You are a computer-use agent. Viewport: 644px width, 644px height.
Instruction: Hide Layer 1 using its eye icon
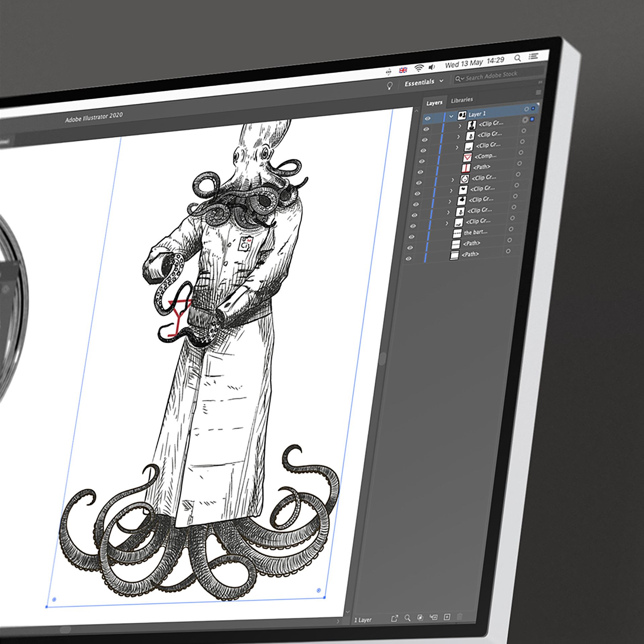point(428,118)
